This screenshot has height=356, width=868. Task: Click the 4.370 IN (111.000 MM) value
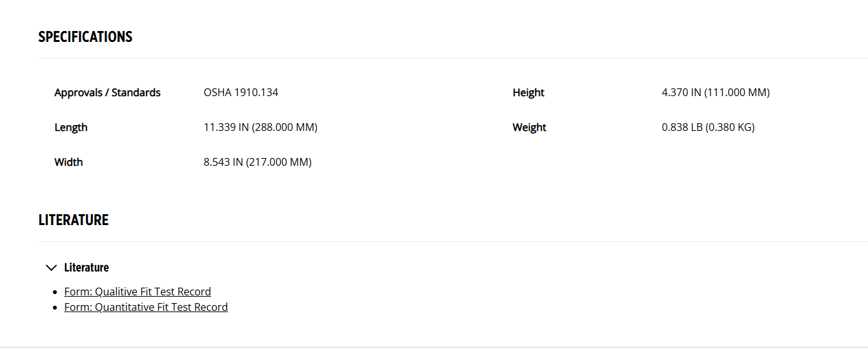coord(716,93)
